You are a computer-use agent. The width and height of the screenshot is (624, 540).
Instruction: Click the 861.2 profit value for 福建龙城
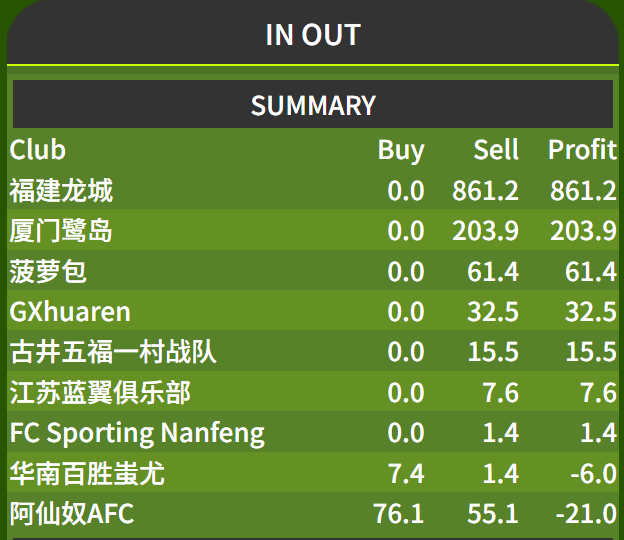click(x=583, y=191)
